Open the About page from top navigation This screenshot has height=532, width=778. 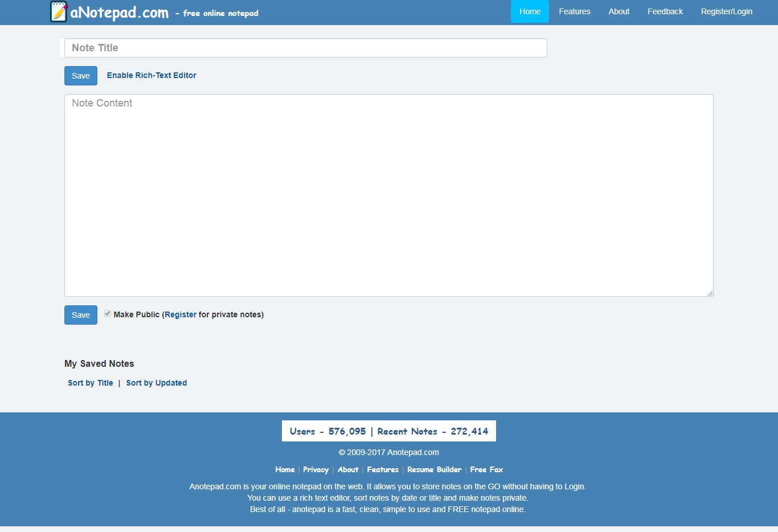pos(619,11)
